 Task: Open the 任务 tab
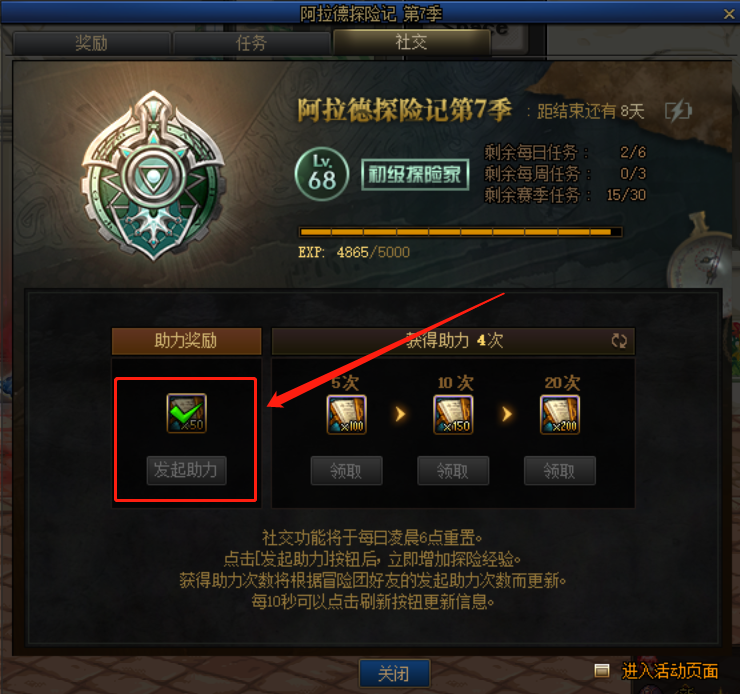pos(252,43)
